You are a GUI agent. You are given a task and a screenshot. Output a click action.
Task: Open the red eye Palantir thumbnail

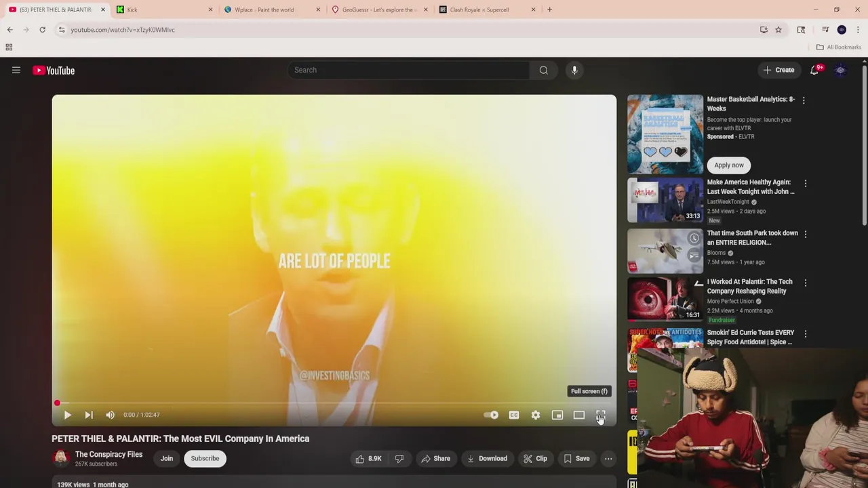click(x=665, y=300)
